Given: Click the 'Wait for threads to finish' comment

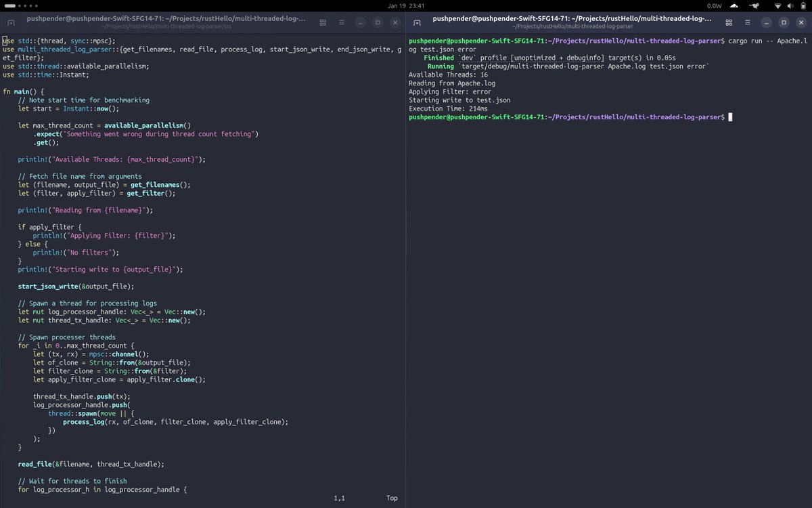Looking at the screenshot, I should pyautogui.click(x=72, y=481).
